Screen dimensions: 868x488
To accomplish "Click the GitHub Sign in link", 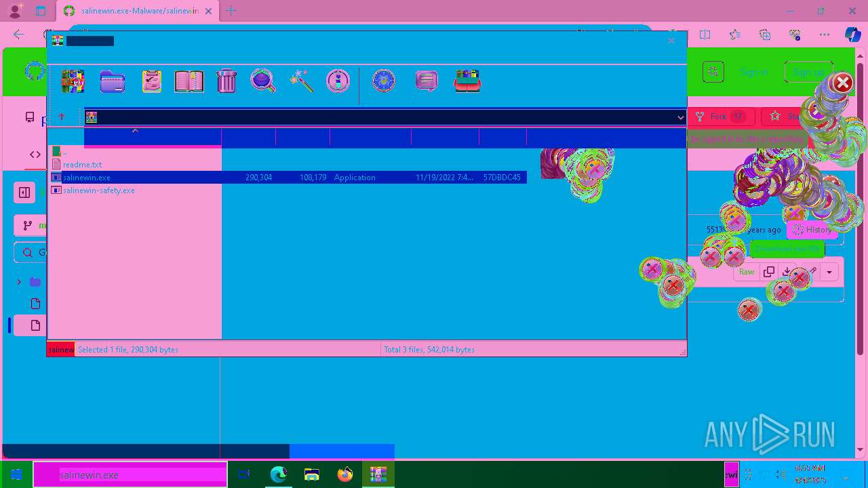I will pyautogui.click(x=754, y=72).
